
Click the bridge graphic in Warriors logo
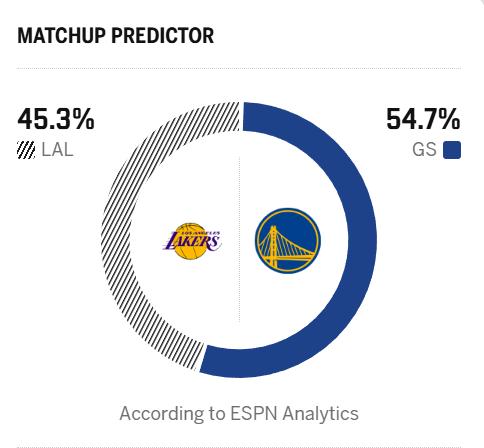pyautogui.click(x=285, y=247)
